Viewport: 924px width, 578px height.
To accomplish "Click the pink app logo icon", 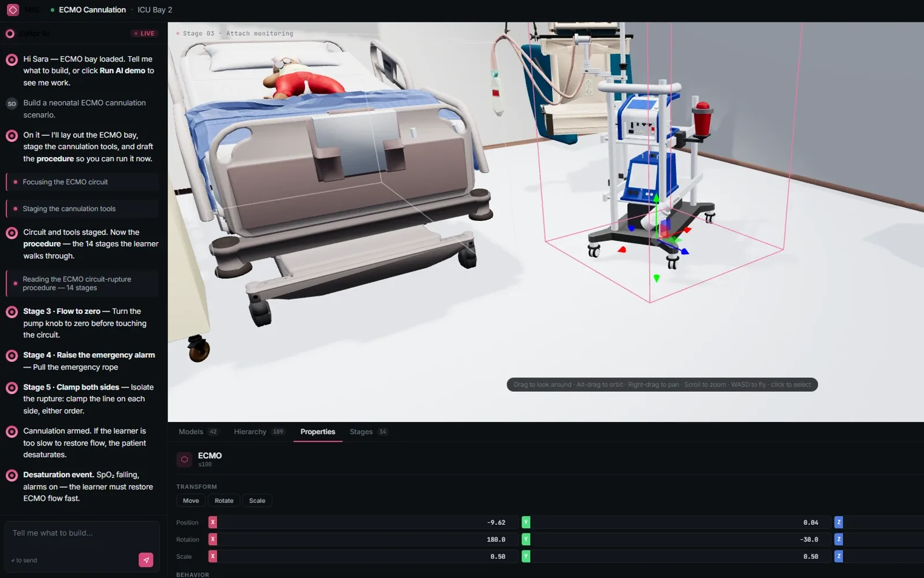I will tap(13, 10).
